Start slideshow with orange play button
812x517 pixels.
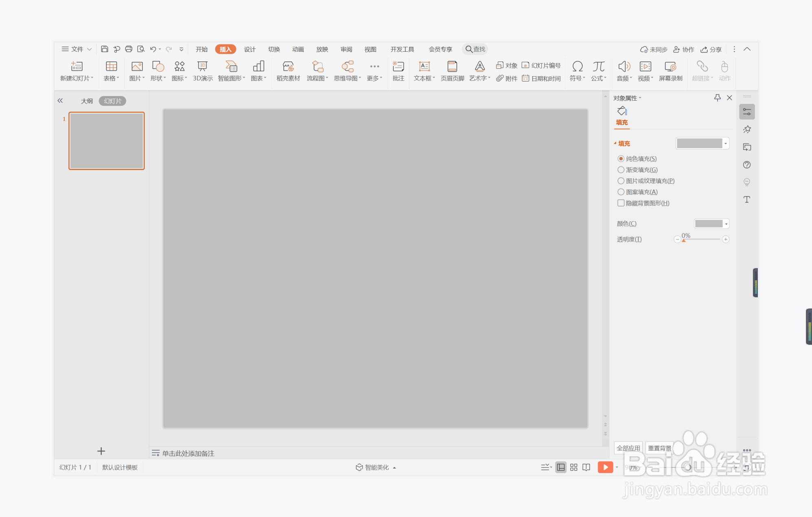(605, 467)
